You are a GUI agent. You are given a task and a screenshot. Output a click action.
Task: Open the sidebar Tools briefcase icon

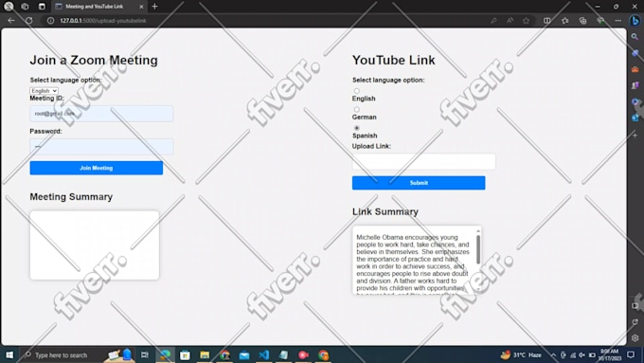pos(635,69)
